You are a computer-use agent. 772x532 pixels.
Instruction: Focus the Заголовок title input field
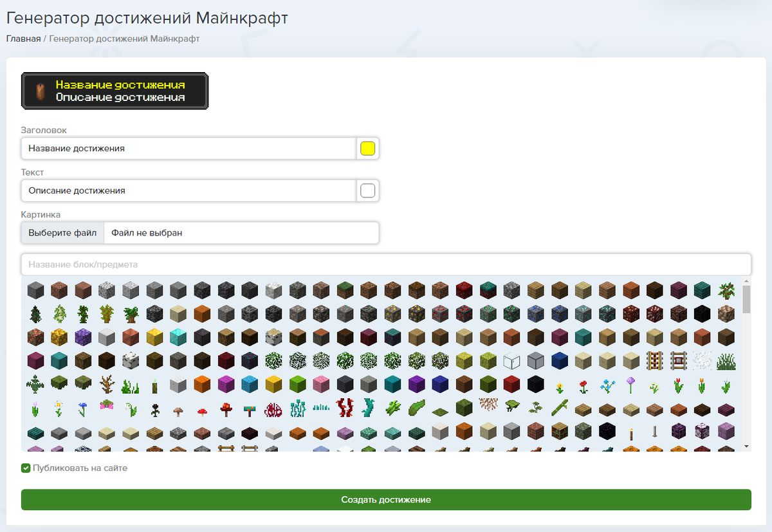(x=188, y=149)
